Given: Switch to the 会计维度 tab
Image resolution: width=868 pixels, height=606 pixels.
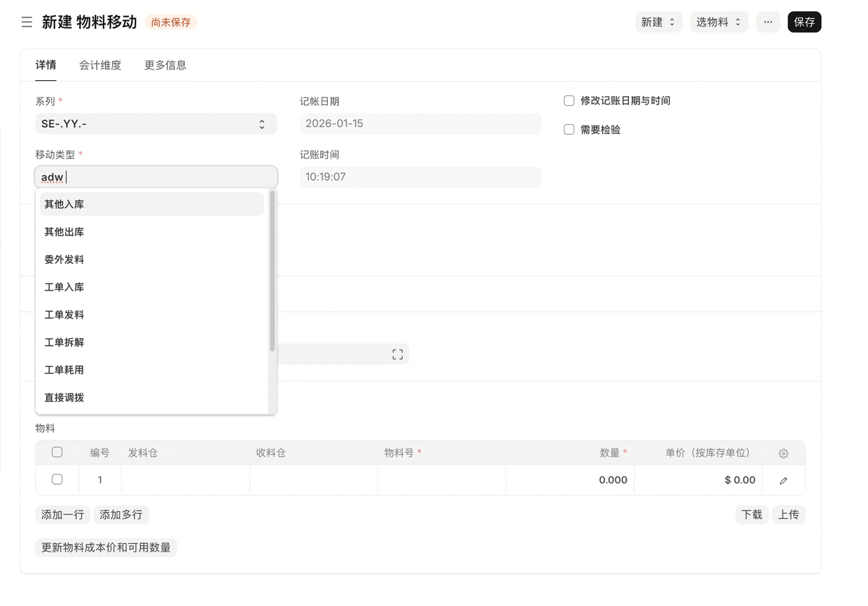Looking at the screenshot, I should click(x=100, y=65).
